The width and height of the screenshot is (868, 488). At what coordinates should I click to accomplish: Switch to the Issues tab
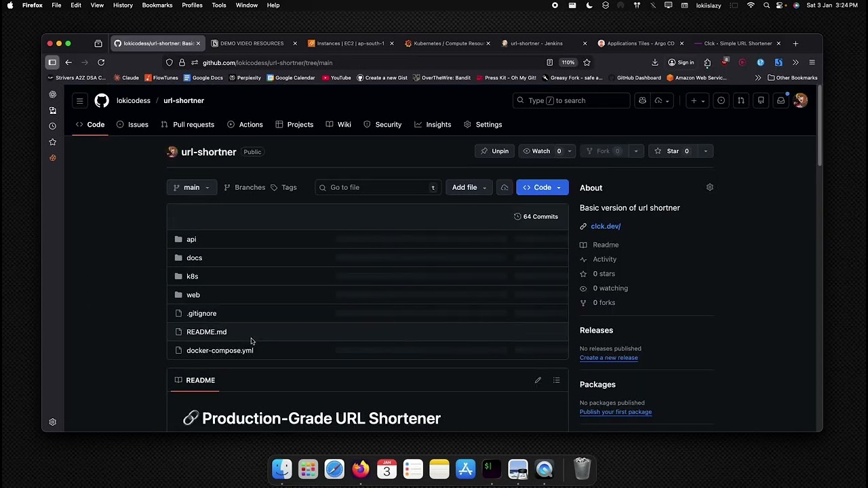coord(132,125)
